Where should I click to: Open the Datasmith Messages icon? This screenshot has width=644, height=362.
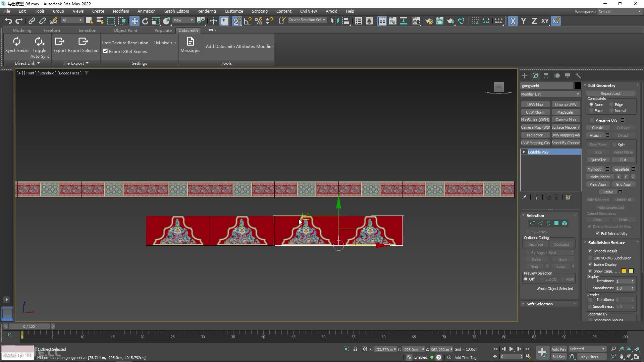click(190, 42)
